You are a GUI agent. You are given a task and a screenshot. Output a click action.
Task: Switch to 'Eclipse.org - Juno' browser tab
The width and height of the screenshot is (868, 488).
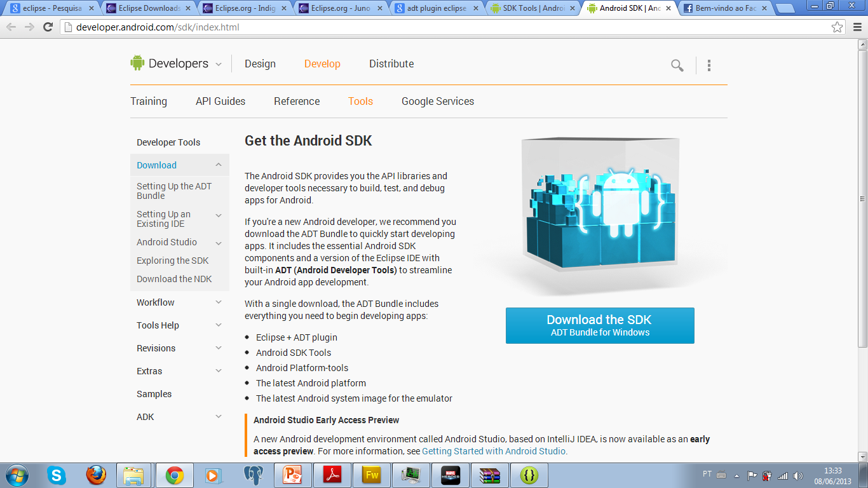339,8
